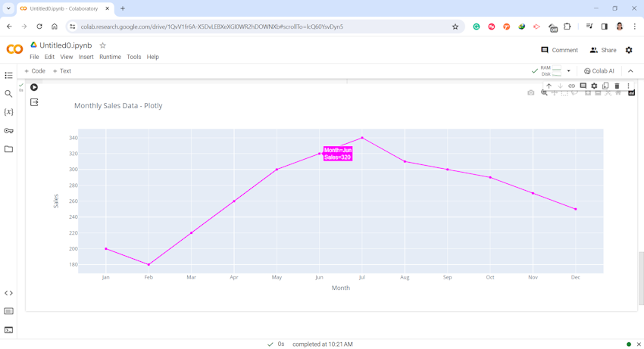
Task: Open the files folder icon in sidebar
Action: point(8,149)
